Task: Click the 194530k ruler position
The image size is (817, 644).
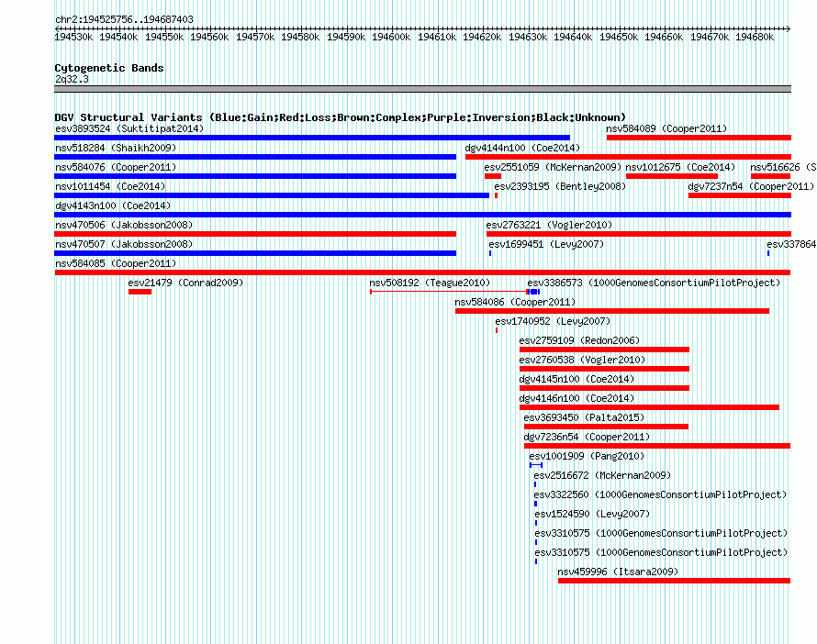Action: coord(73,37)
